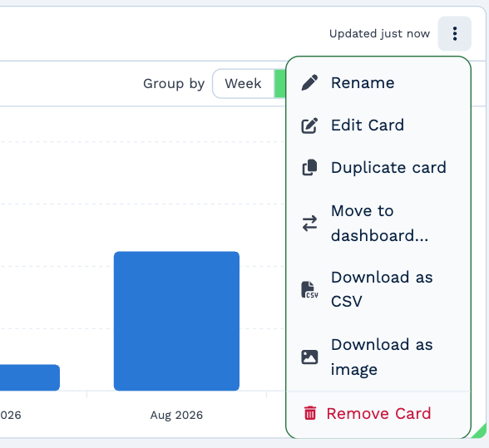Select Rename from the card menu
Screen dimensions: 489x448
click(378, 83)
